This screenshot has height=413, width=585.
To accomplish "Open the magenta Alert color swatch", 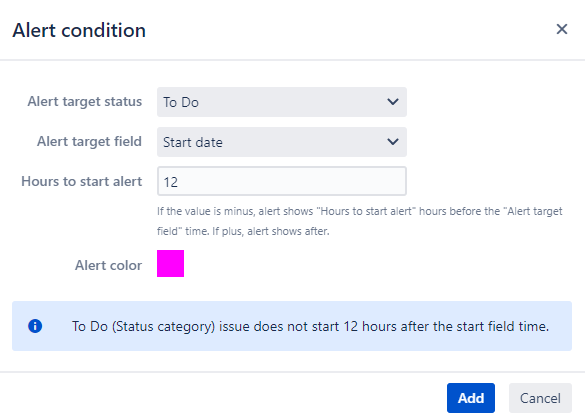I will pyautogui.click(x=171, y=263).
